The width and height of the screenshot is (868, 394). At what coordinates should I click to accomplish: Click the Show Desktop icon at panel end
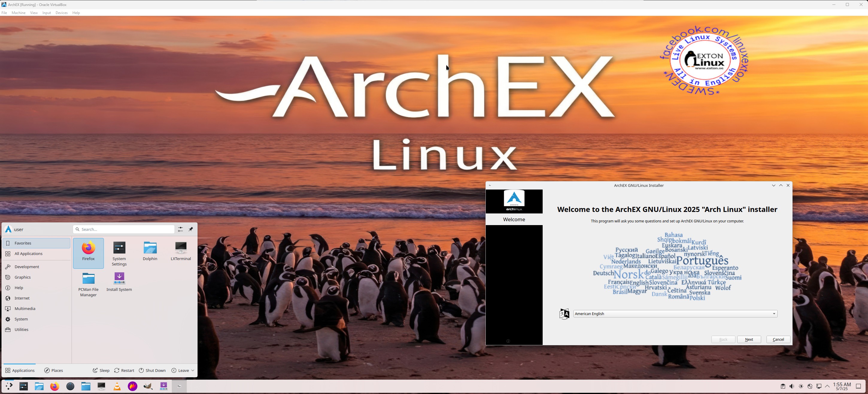click(858, 386)
